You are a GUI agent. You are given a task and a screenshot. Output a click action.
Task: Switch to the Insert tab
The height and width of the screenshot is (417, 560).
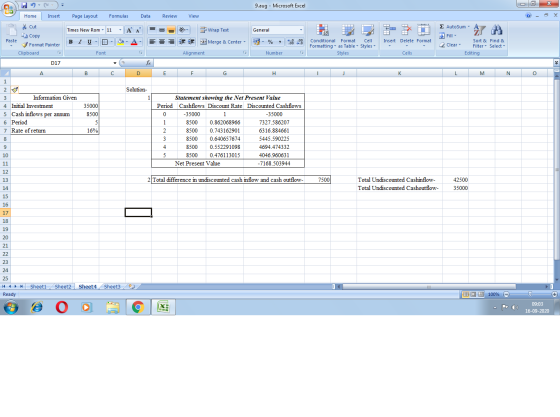54,16
